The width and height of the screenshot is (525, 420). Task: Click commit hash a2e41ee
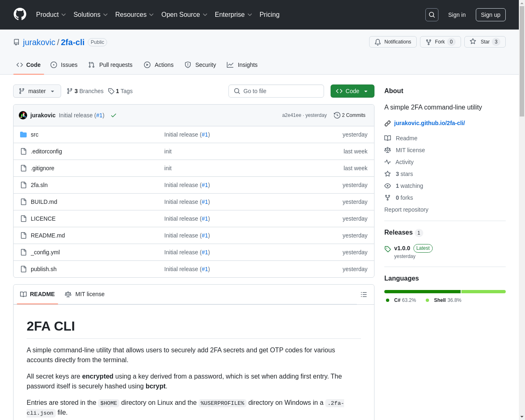coord(292,115)
